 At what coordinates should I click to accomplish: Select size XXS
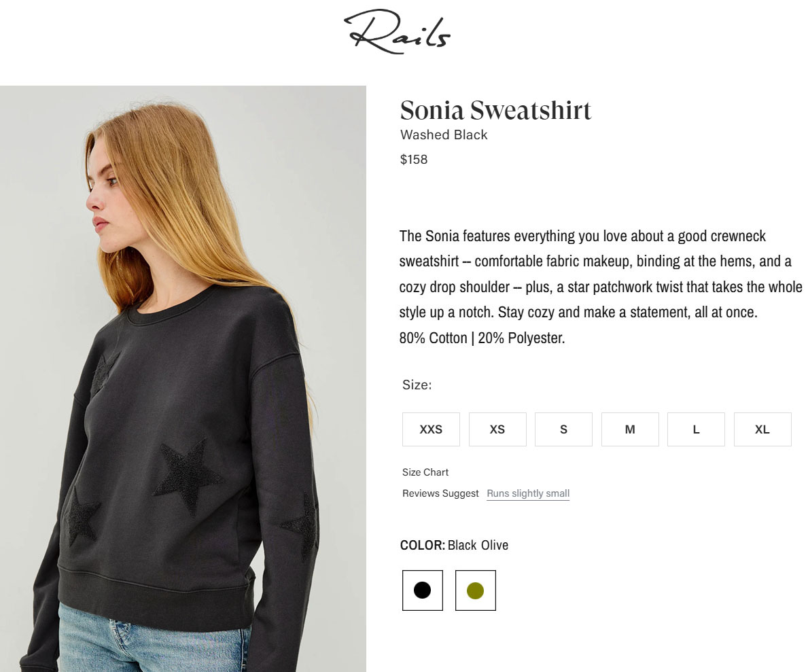pyautogui.click(x=431, y=429)
